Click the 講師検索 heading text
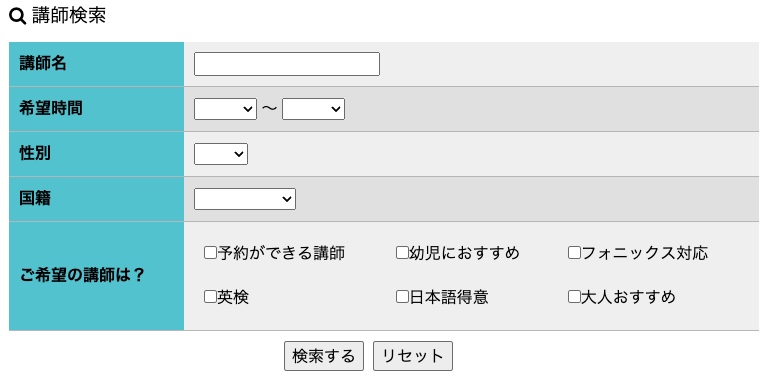 pos(69,16)
